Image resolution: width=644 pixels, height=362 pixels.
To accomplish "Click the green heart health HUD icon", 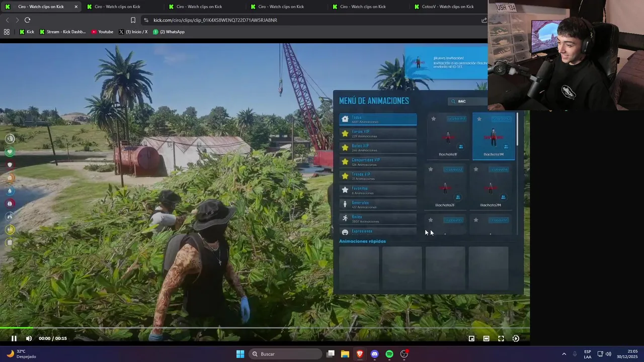I will pyautogui.click(x=10, y=152).
